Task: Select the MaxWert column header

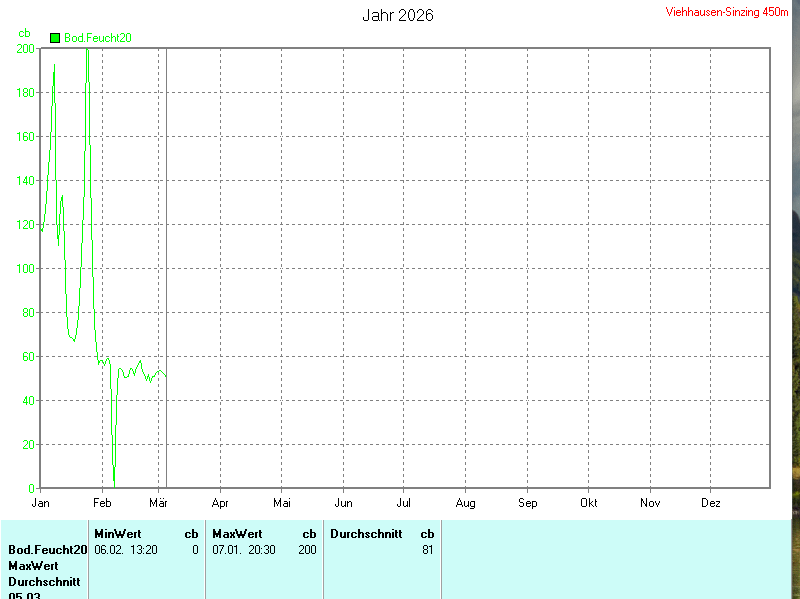Action: pyautogui.click(x=238, y=534)
